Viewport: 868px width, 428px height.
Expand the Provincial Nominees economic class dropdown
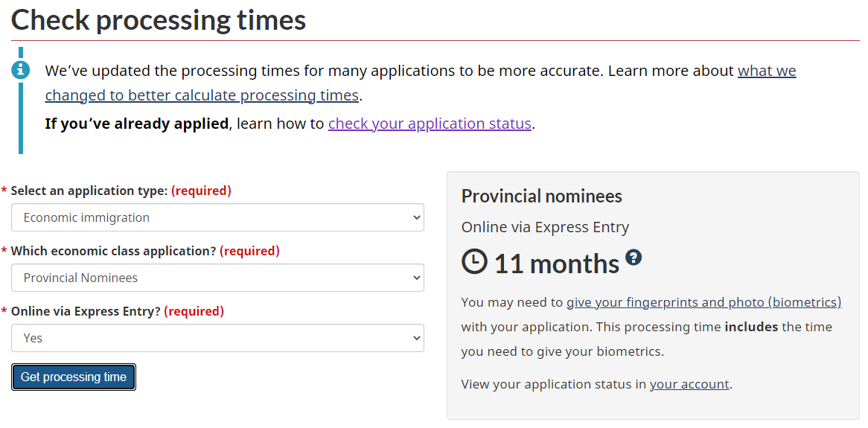(217, 278)
